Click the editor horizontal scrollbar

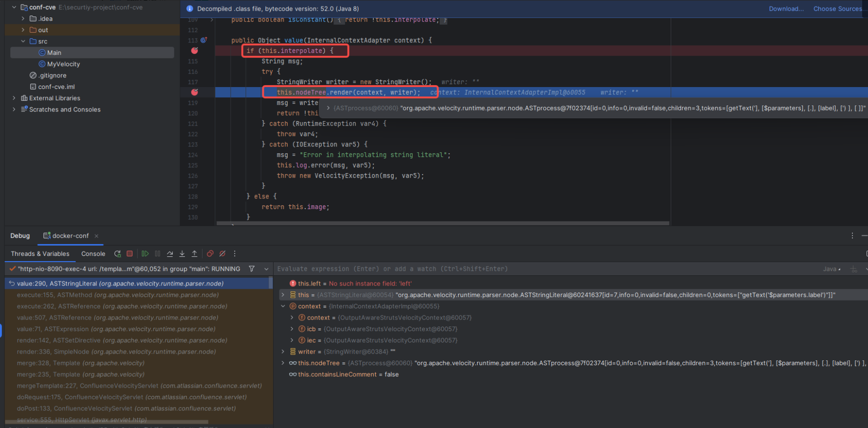pyautogui.click(x=443, y=223)
